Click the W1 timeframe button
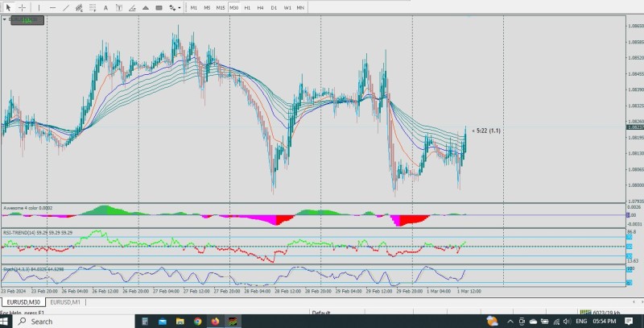This screenshot has width=644, height=328. click(x=287, y=7)
